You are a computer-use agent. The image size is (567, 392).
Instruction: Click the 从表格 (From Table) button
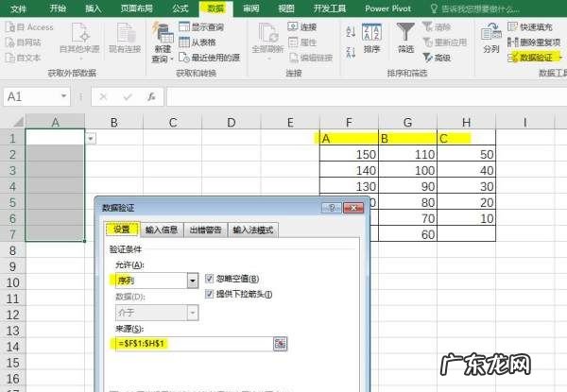coord(200,43)
